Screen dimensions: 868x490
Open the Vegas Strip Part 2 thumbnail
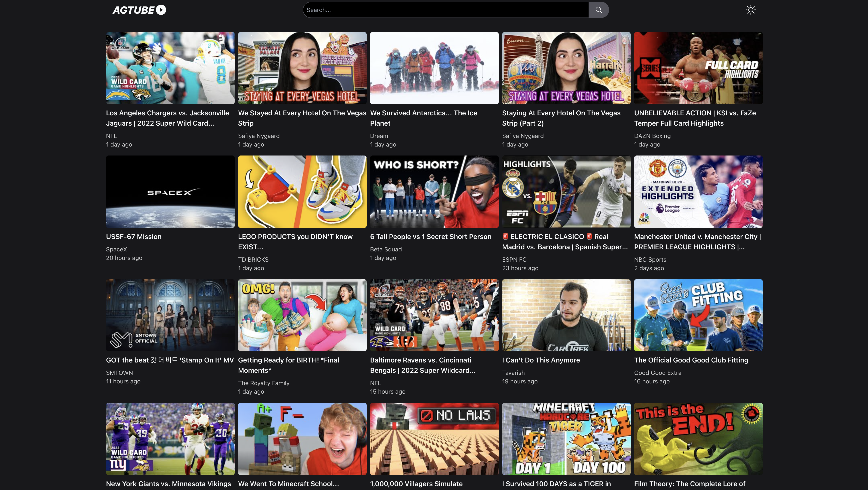[566, 68]
